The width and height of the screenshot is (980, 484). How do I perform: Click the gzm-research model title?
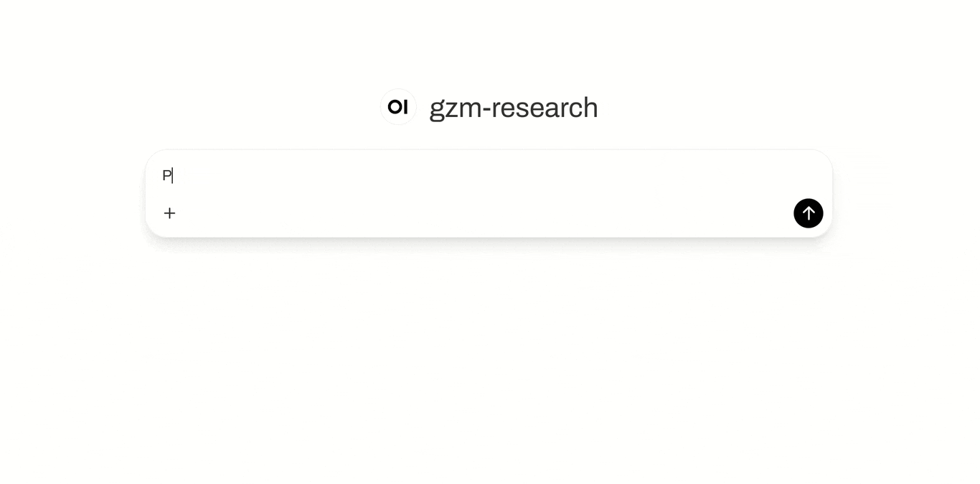coord(513,108)
